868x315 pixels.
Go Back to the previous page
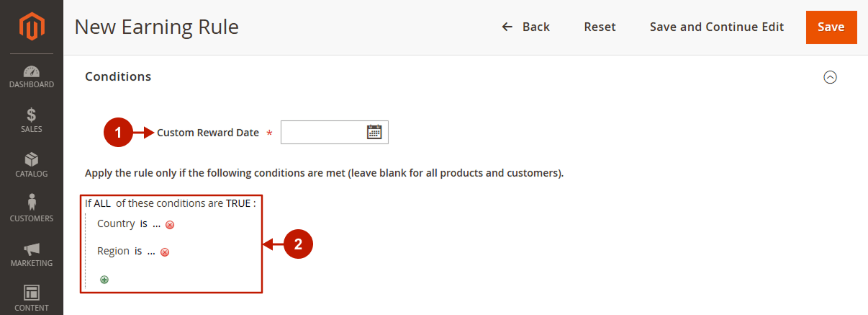[x=525, y=27]
